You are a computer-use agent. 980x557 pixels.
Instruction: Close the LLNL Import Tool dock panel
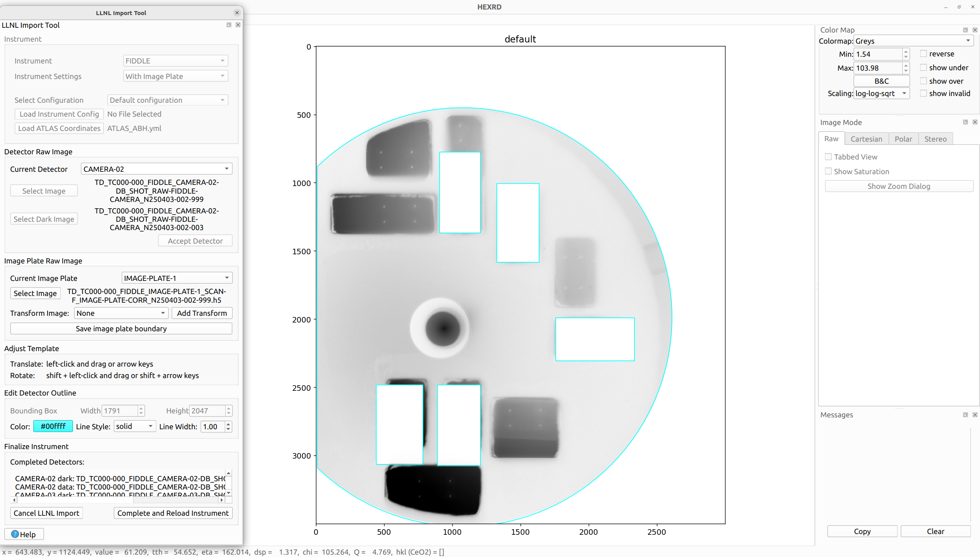(238, 25)
